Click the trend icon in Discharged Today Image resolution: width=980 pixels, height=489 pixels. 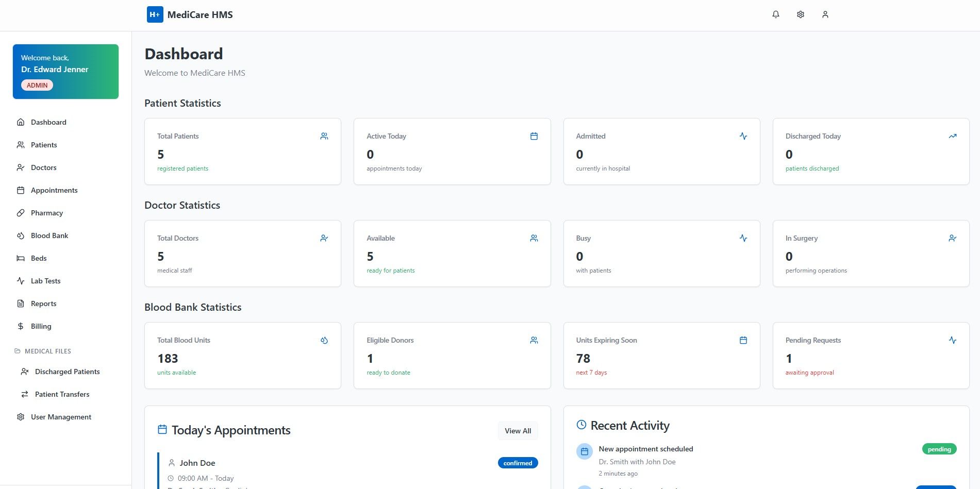(x=952, y=136)
